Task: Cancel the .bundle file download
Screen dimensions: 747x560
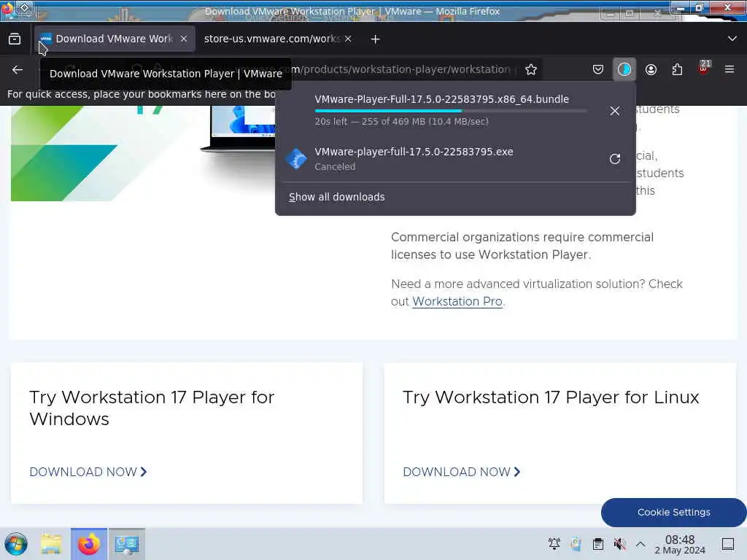Action: [614, 111]
